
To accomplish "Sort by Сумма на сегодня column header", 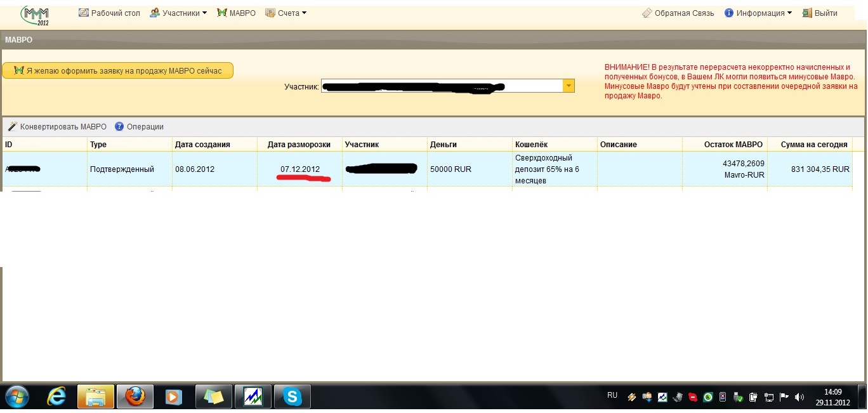I will point(810,145).
